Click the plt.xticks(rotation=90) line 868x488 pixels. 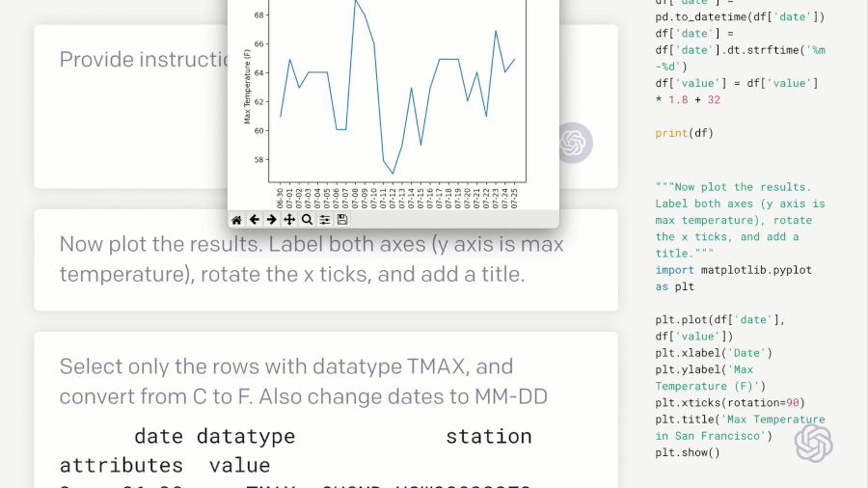[730, 403]
